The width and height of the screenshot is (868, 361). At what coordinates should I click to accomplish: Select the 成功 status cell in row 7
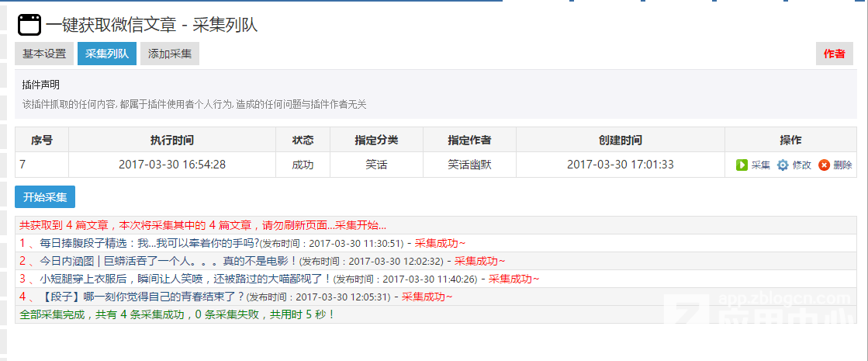303,165
